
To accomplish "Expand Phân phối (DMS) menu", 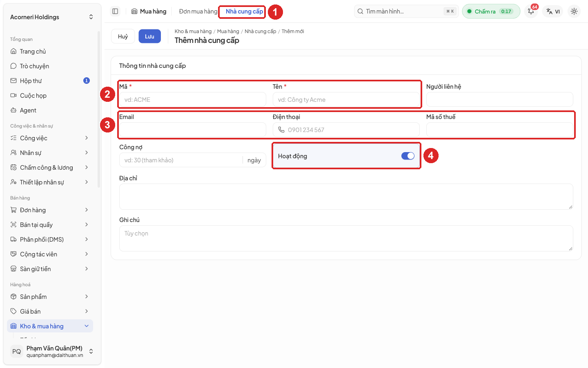I will (x=50, y=240).
